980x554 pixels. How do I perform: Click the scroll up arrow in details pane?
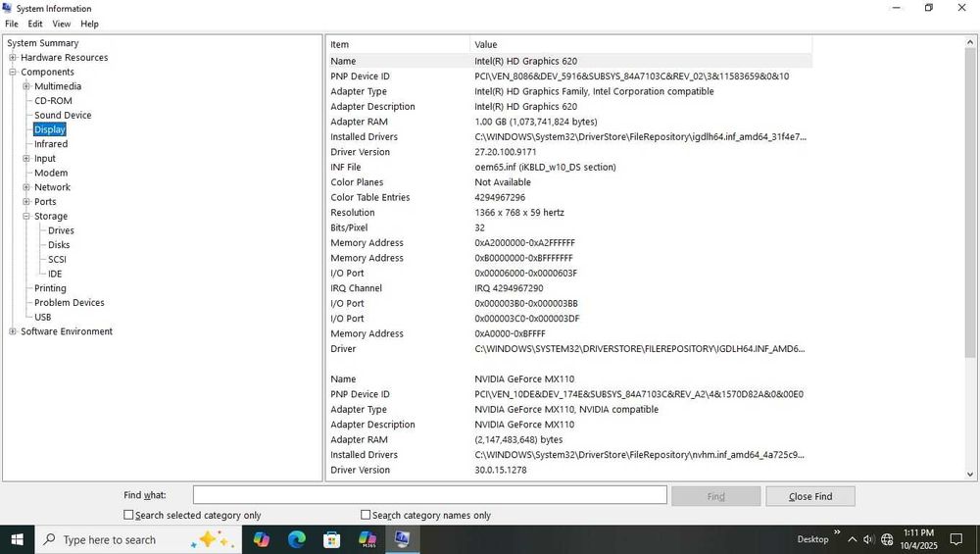[970, 42]
